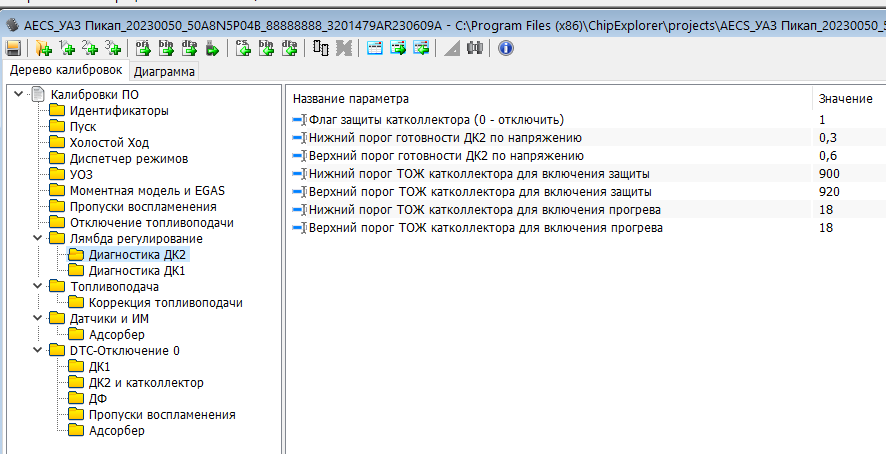Click the binoculars search icon
This screenshot has height=454, width=886.
coord(475,47)
